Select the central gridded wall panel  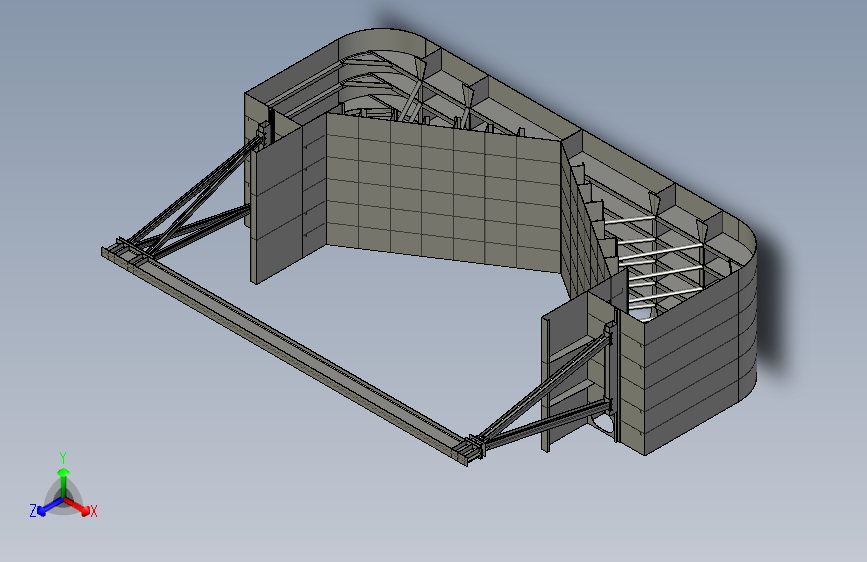(x=443, y=192)
